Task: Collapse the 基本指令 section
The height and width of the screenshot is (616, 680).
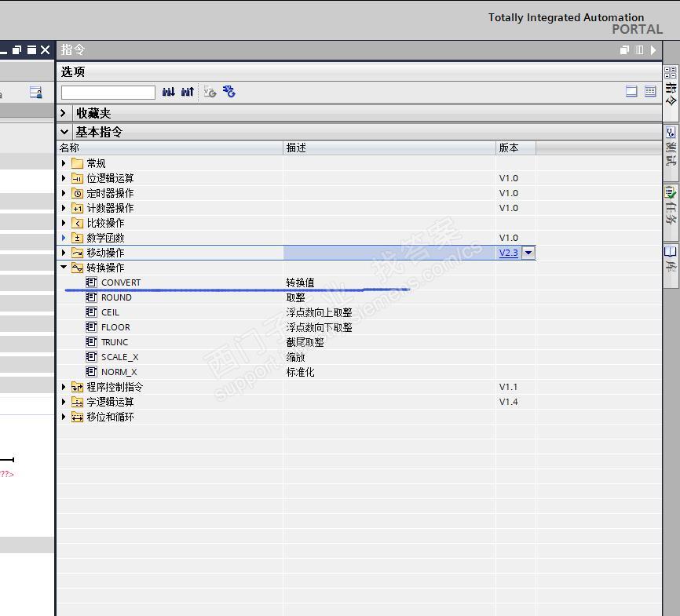Action: point(64,132)
